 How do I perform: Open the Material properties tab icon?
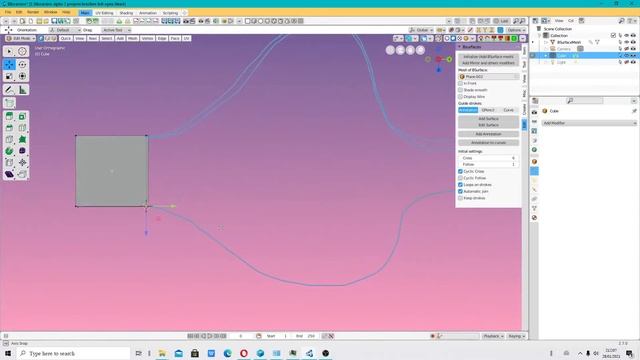click(534, 218)
